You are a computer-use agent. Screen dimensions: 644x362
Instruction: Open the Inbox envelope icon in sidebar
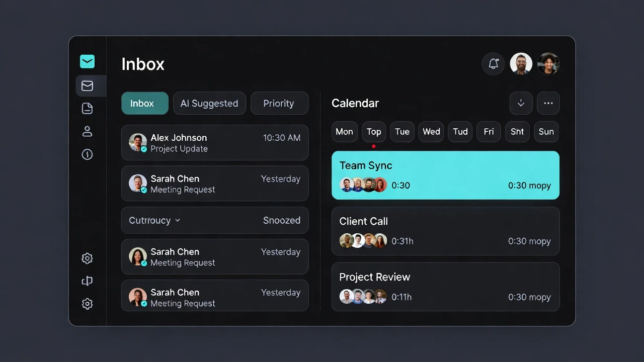click(87, 85)
